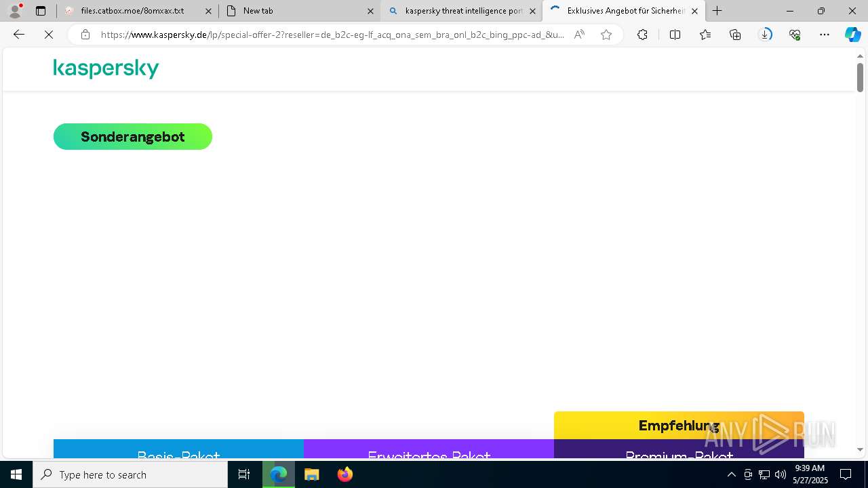Click the Sonderangebot badge

tap(133, 137)
